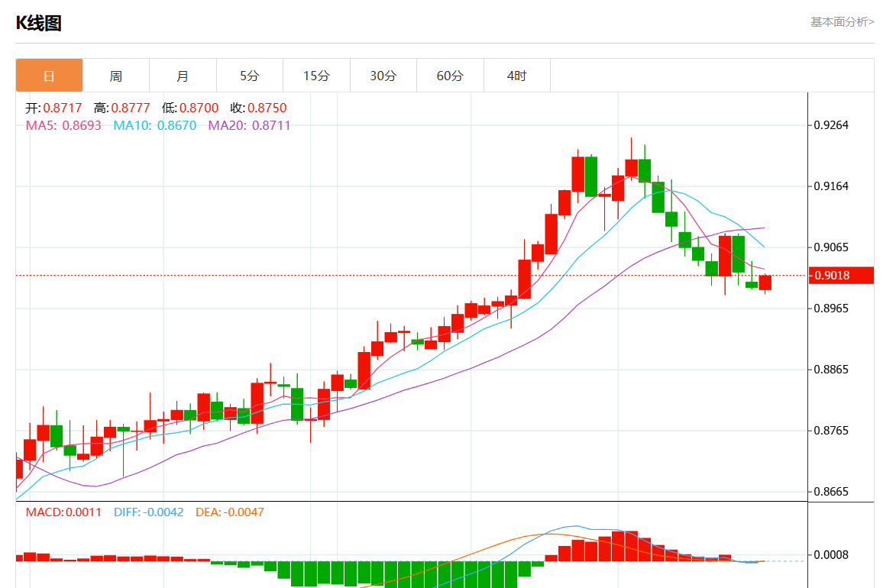
Task: Click the MA10: 0.8670 indicator value
Action: click(x=155, y=125)
